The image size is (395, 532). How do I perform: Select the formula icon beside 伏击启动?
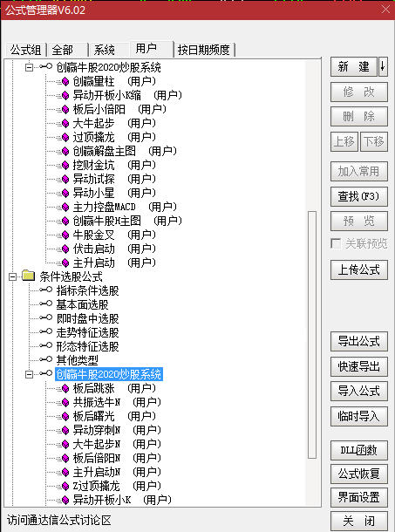pos(65,249)
